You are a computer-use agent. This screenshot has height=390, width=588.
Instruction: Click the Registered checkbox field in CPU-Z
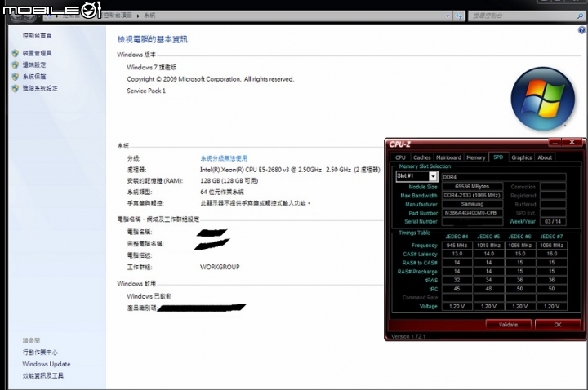pyautogui.click(x=553, y=196)
